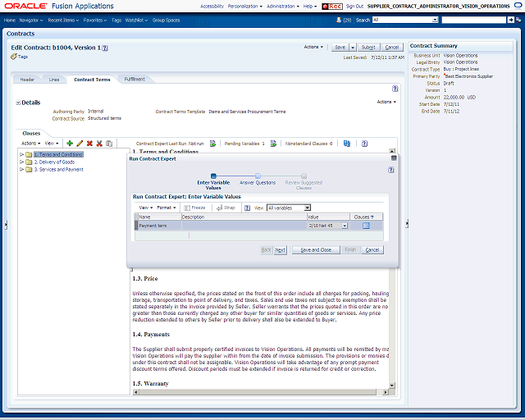Collapse the Details section

(18, 103)
